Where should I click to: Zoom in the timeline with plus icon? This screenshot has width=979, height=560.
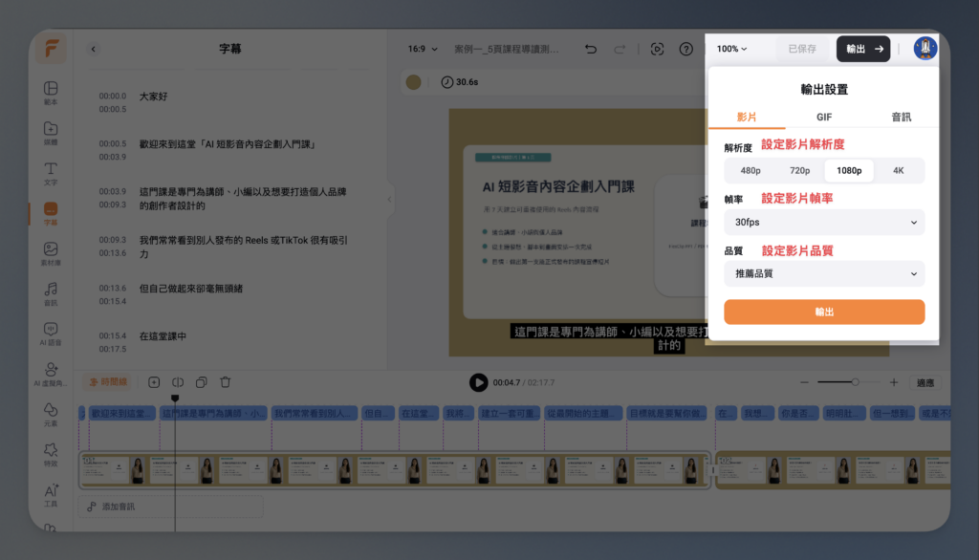click(894, 382)
